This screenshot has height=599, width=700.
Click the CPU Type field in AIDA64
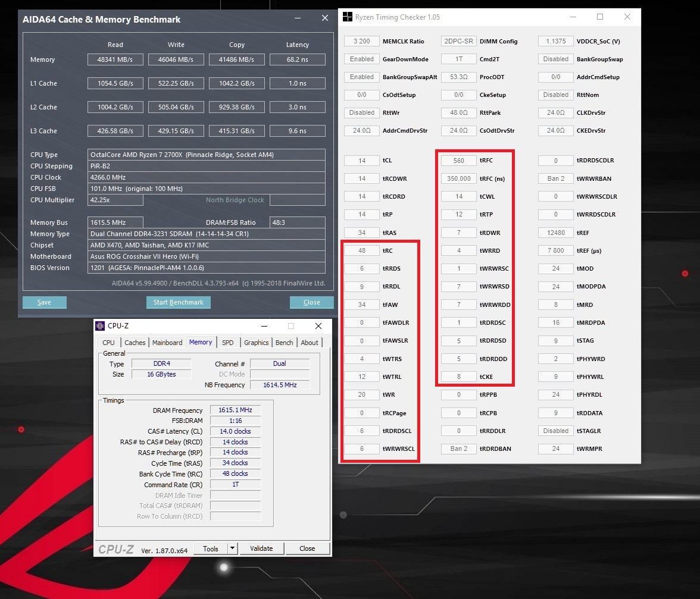[x=206, y=155]
